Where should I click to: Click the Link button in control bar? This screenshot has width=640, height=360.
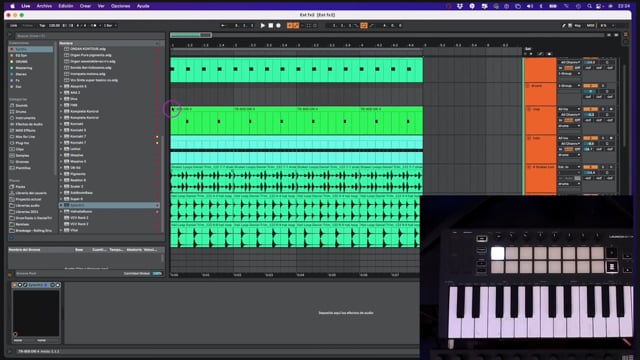point(13,25)
